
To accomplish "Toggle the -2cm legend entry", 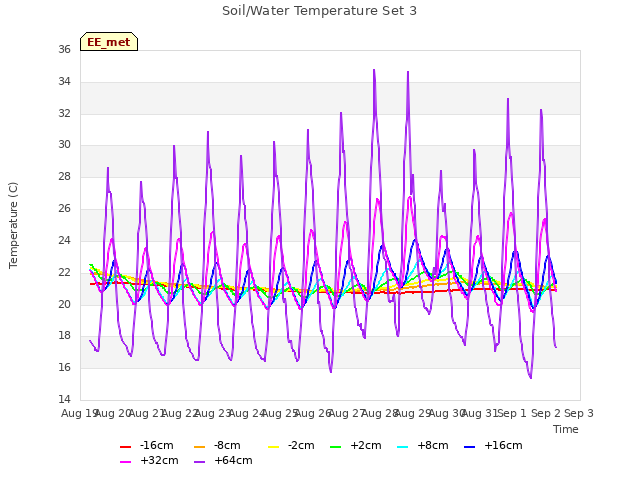I will [x=291, y=445].
